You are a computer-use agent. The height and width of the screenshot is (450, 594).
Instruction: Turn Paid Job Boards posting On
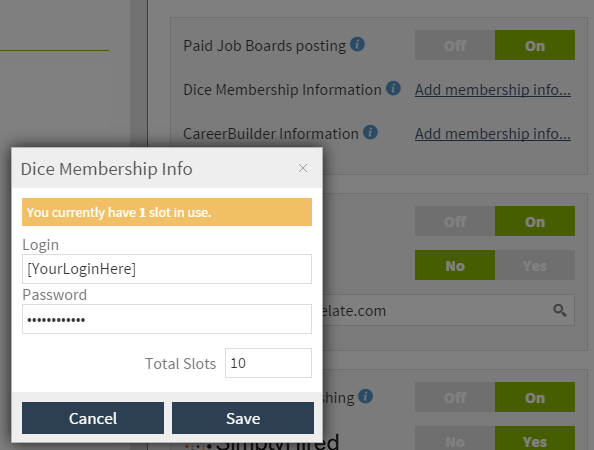(535, 45)
